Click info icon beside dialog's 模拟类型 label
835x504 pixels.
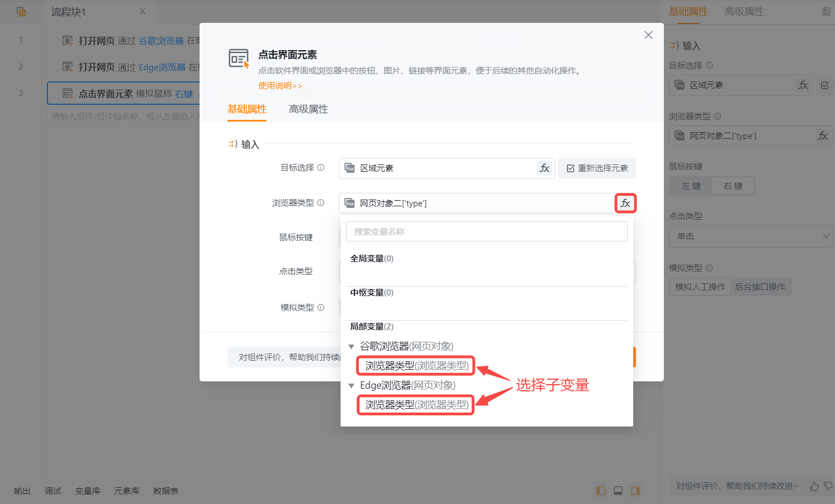click(x=321, y=307)
